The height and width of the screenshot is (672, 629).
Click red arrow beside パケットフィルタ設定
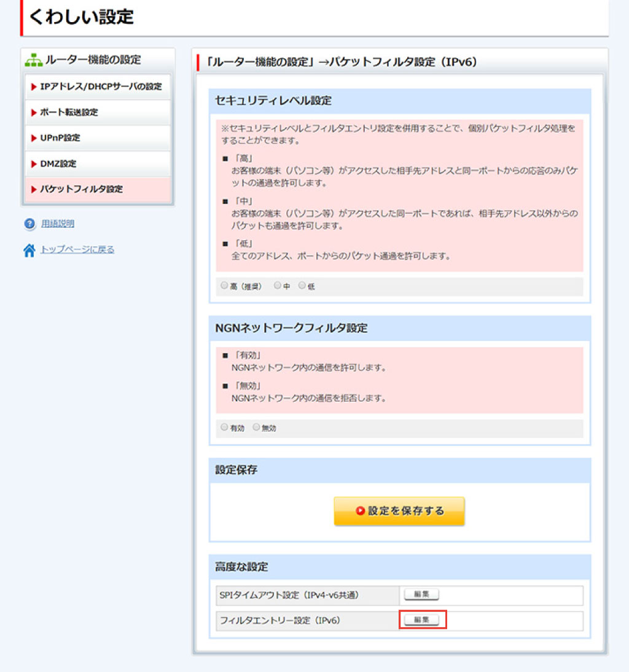pos(33,189)
